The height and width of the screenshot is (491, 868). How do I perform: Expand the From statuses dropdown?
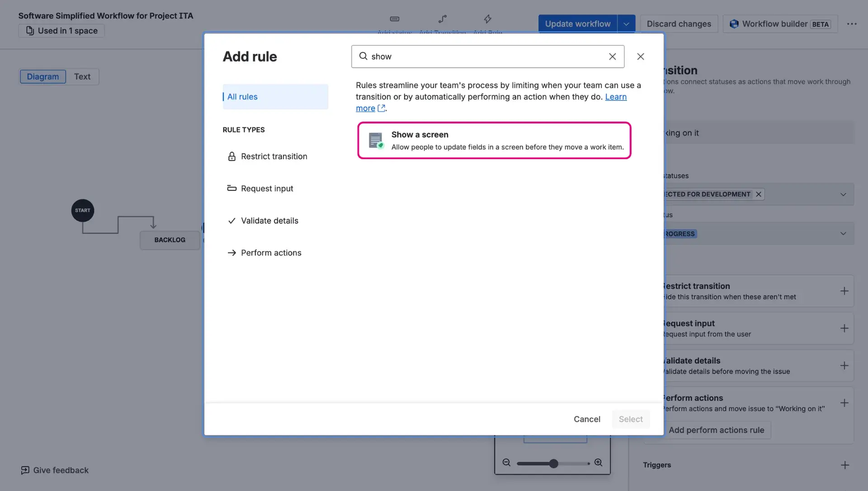pyautogui.click(x=843, y=194)
